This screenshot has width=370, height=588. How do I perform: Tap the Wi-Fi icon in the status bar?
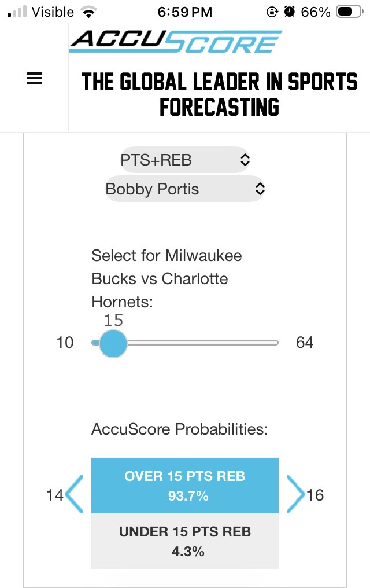(88, 12)
